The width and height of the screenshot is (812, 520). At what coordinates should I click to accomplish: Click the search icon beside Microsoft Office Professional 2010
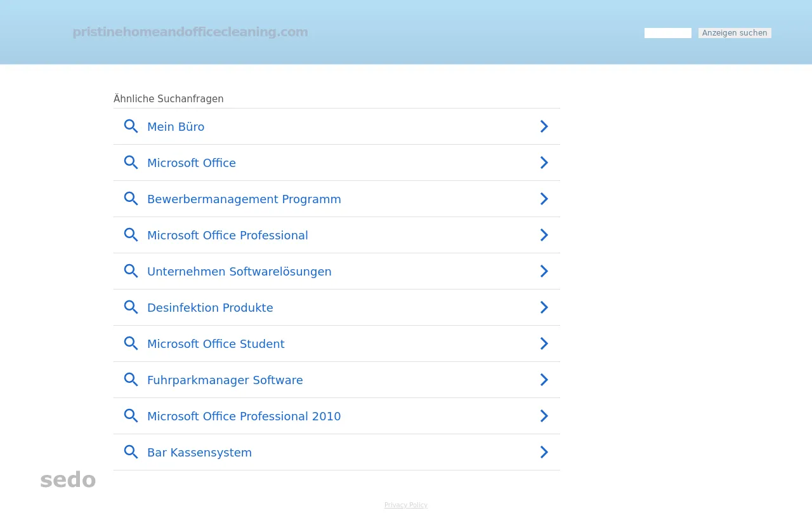tap(131, 416)
